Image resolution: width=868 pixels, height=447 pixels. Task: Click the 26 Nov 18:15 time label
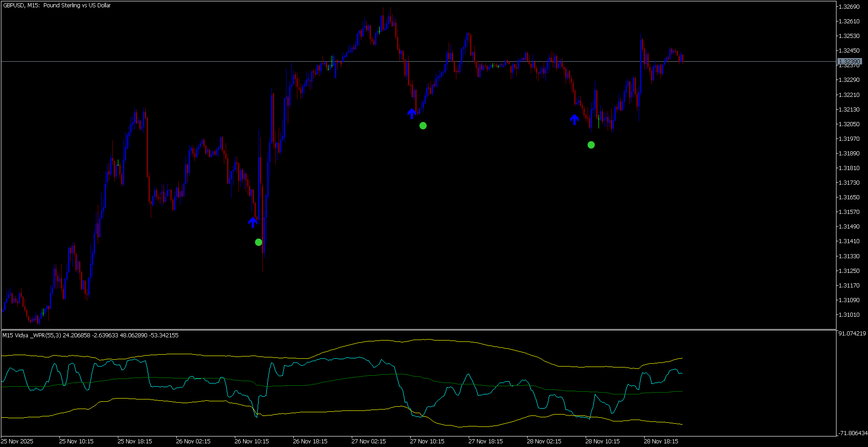coord(310,442)
